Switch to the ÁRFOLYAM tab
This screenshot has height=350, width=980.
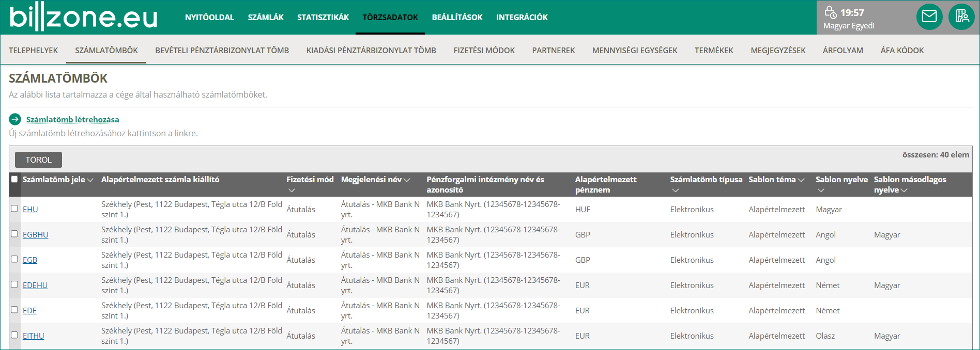(843, 50)
